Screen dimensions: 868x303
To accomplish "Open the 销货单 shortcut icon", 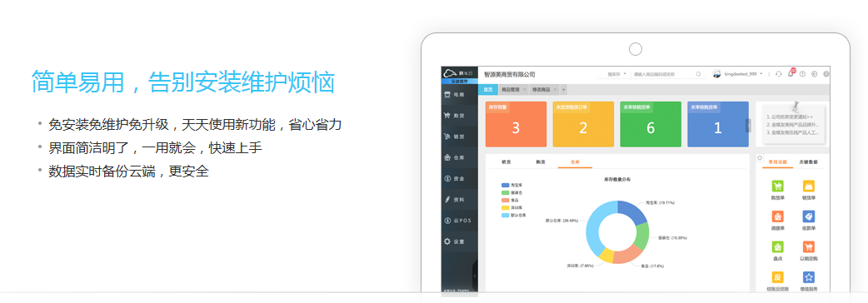I will point(808,186).
